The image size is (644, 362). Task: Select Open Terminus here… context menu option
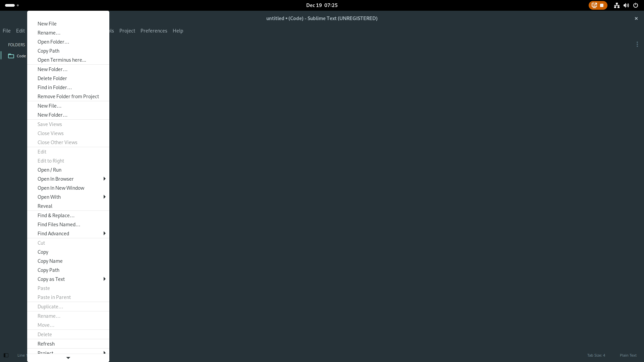62,60
